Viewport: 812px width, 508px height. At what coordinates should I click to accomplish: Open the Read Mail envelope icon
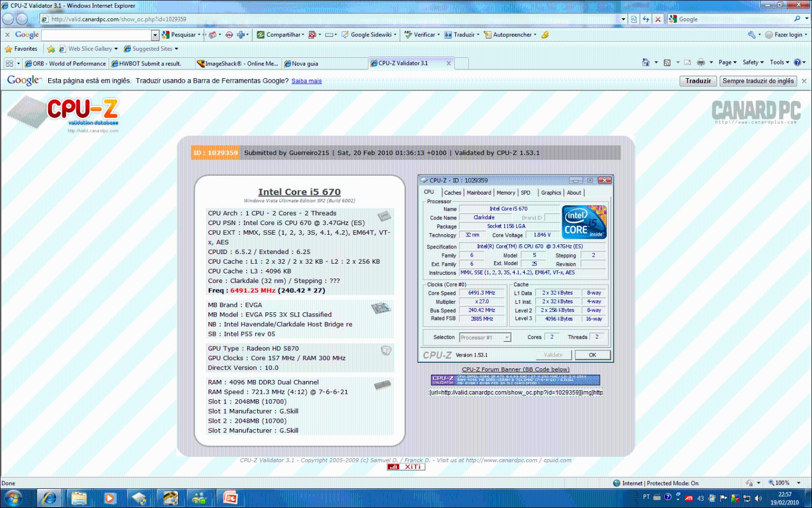click(x=688, y=62)
